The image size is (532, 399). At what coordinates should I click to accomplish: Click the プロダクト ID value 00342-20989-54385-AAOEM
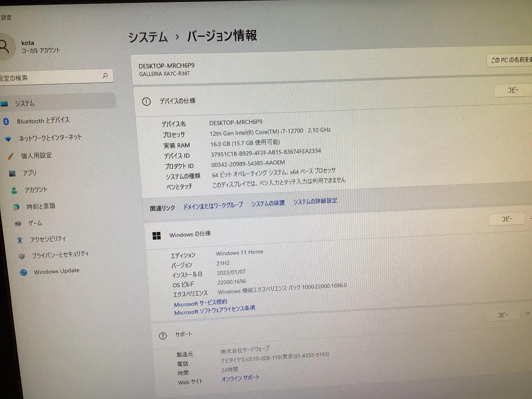(x=248, y=163)
